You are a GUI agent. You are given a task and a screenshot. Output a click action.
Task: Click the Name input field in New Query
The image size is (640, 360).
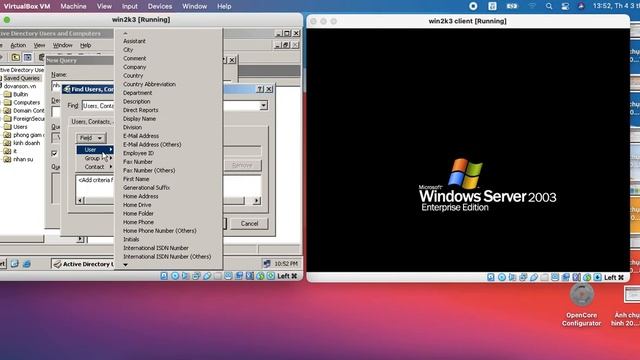[x=56, y=86]
